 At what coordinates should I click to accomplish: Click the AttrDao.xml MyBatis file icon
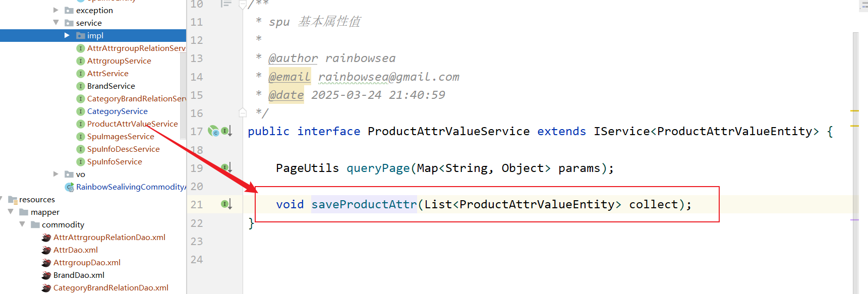[46, 250]
